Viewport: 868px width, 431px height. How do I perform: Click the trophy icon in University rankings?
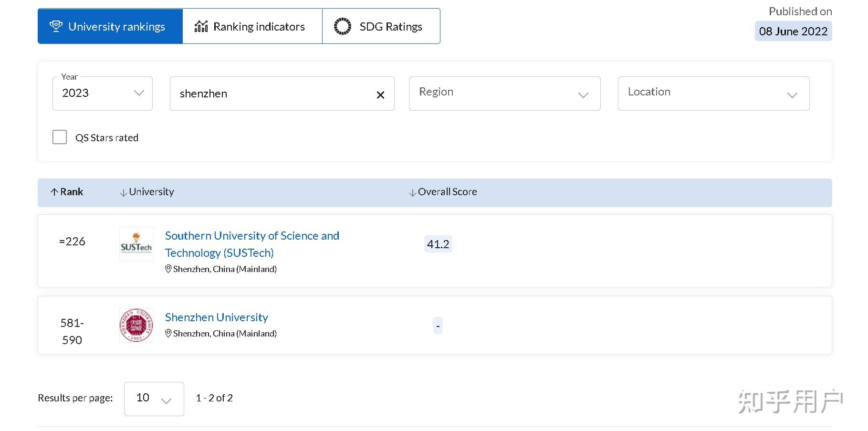[x=56, y=26]
